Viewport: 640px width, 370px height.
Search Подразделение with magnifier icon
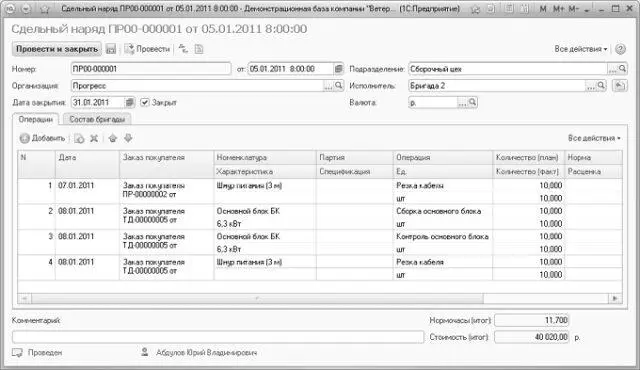click(622, 69)
